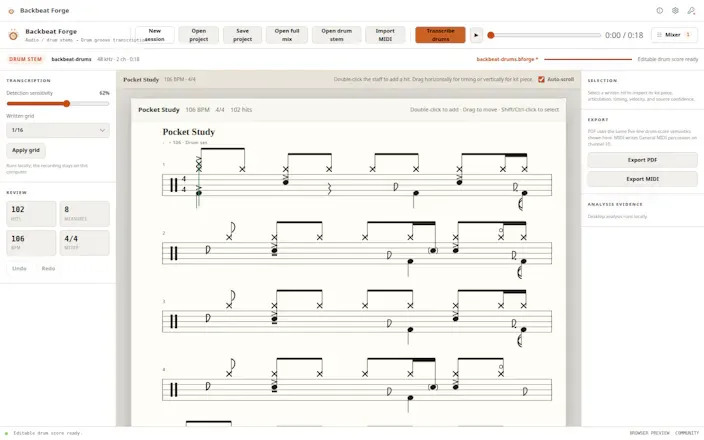Image resolution: width=704 pixels, height=440 pixels.
Task: Click the chevron arrow of Written grid
Action: [102, 130]
